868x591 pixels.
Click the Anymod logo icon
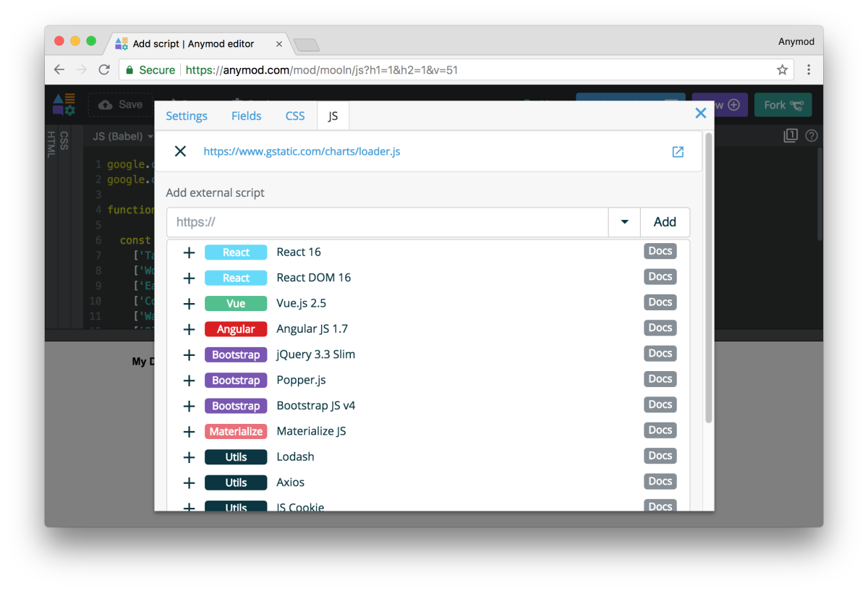(x=64, y=104)
